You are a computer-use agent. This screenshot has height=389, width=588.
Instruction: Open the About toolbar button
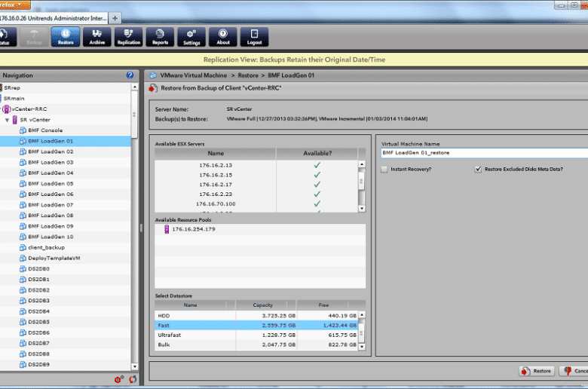223,37
